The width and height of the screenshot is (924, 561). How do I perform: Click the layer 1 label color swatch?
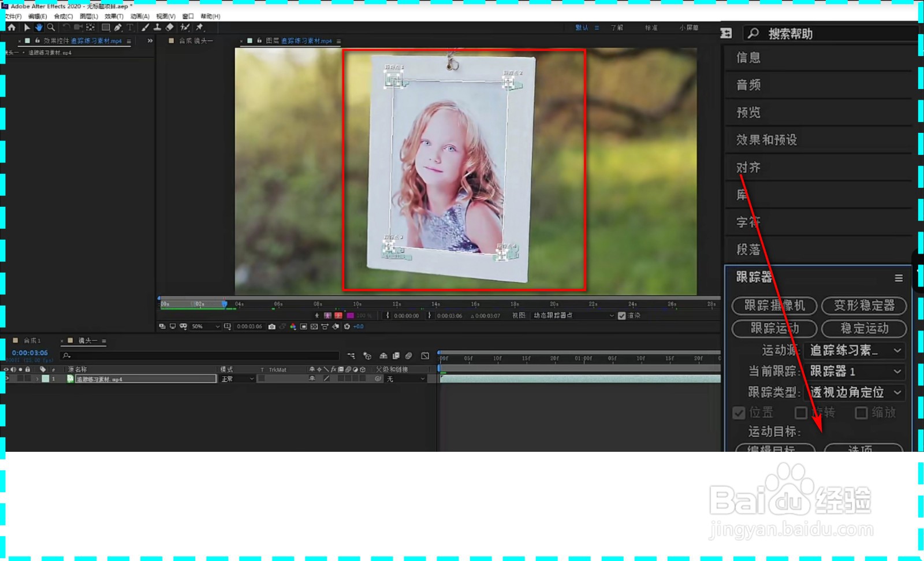coord(46,379)
